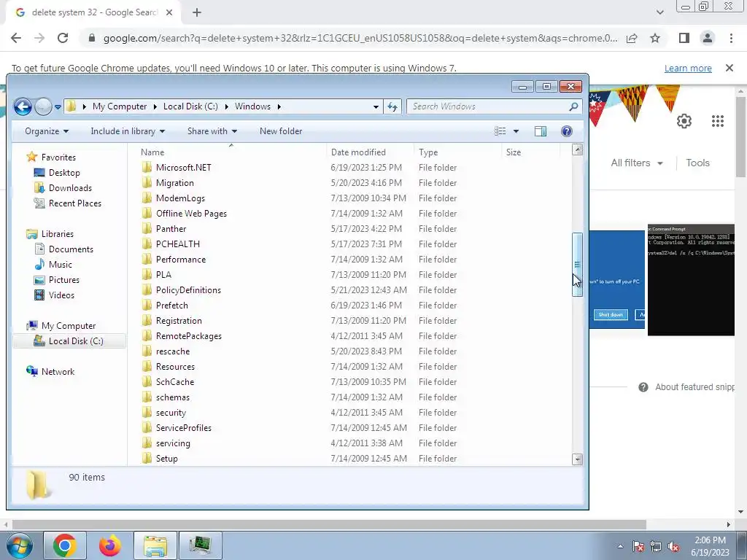The height and width of the screenshot is (560, 747).
Task: Click the Explorer forward navigation arrow
Action: click(43, 106)
